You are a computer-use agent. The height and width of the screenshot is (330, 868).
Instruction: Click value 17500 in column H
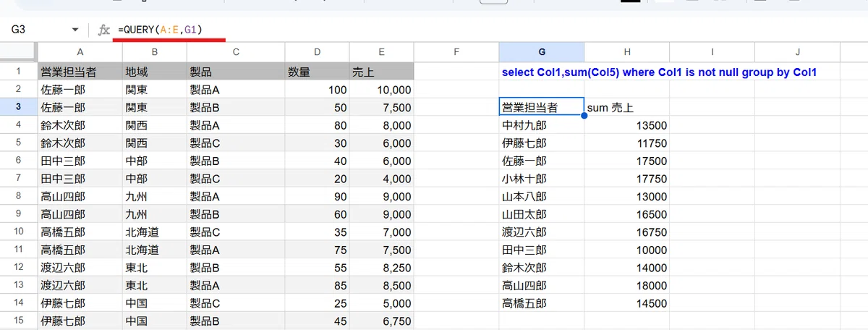627,161
